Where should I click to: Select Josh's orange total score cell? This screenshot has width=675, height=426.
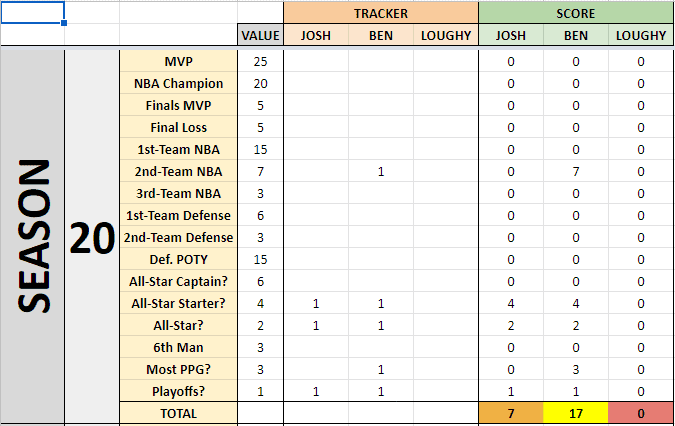511,413
